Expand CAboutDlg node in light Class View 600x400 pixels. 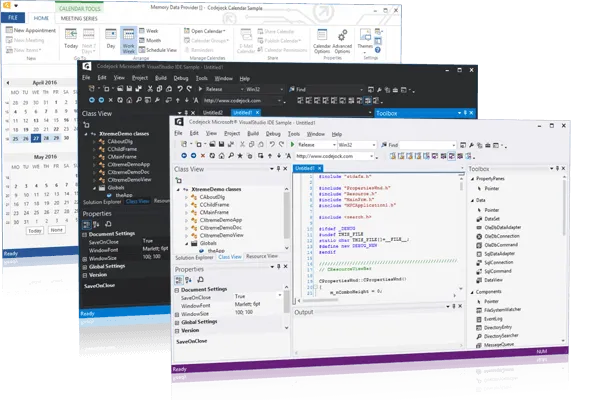186,197
